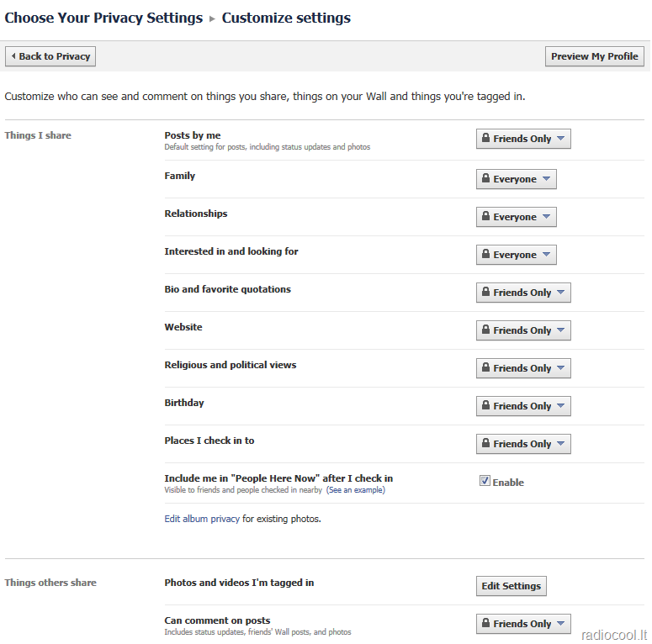Open Edit Settings for tagged photos and videos
Image resolution: width=652 pixels, height=644 pixels.
511,586
